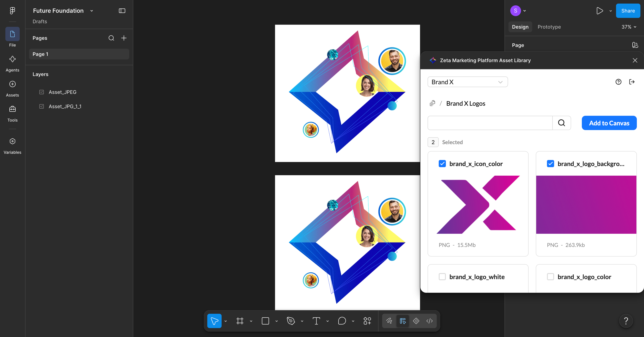This screenshot has width=644, height=337.
Task: Select the brand_x_icon_color thumbnail image
Action: [x=478, y=205]
